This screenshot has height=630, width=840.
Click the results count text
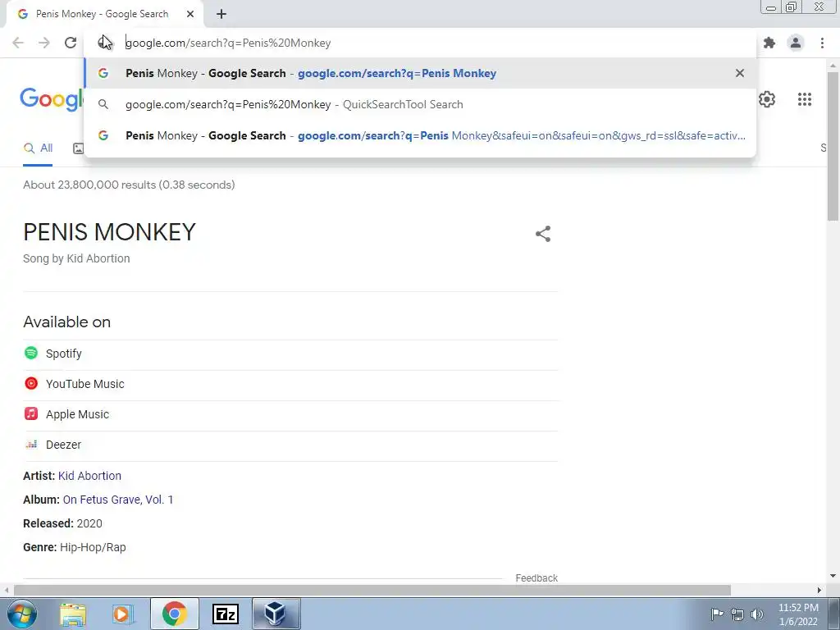point(129,185)
